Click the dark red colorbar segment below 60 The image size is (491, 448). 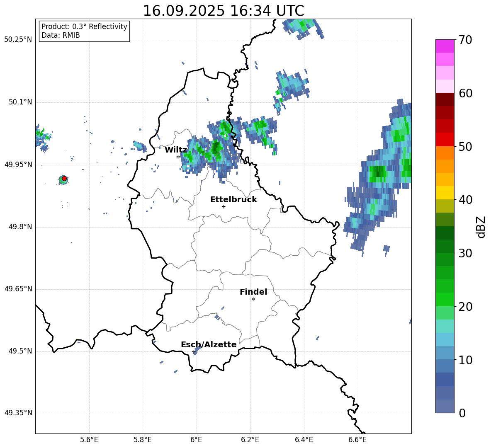point(445,100)
